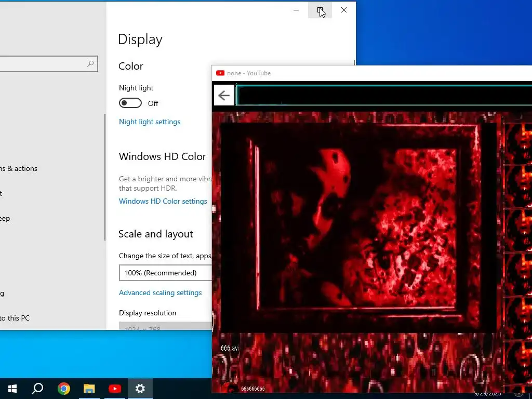
Task: Minimize the Settings window
Action: (x=296, y=10)
